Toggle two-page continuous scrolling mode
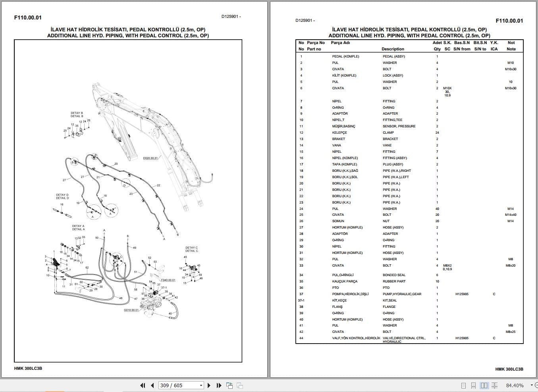 [x=494, y=385]
